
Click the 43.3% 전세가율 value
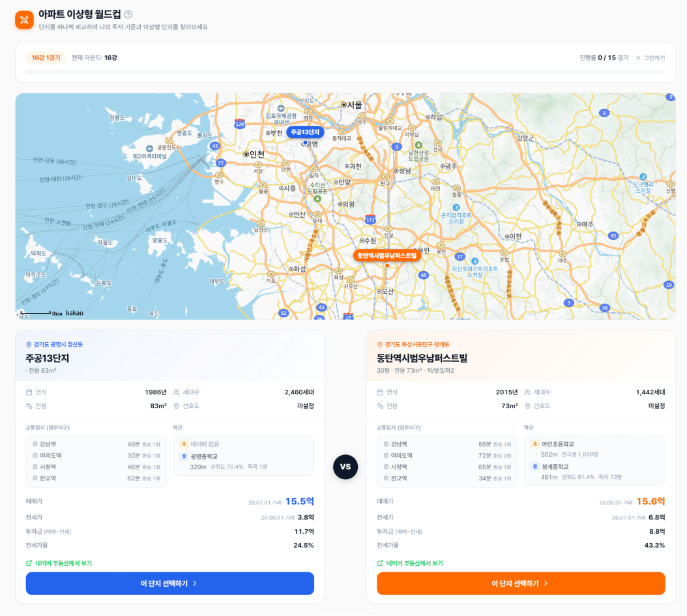tap(654, 546)
